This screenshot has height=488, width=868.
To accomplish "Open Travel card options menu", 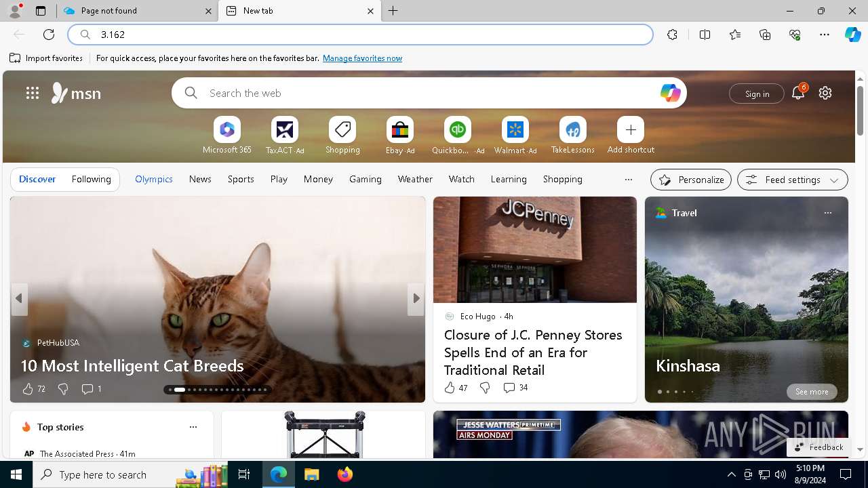I will coord(827,213).
